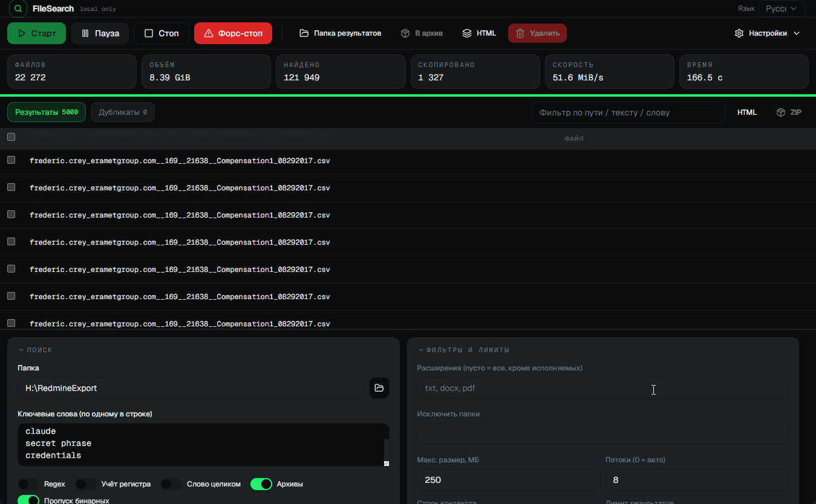816x504 pixels.
Task: Disable the Архивы toggle
Action: coord(261,484)
